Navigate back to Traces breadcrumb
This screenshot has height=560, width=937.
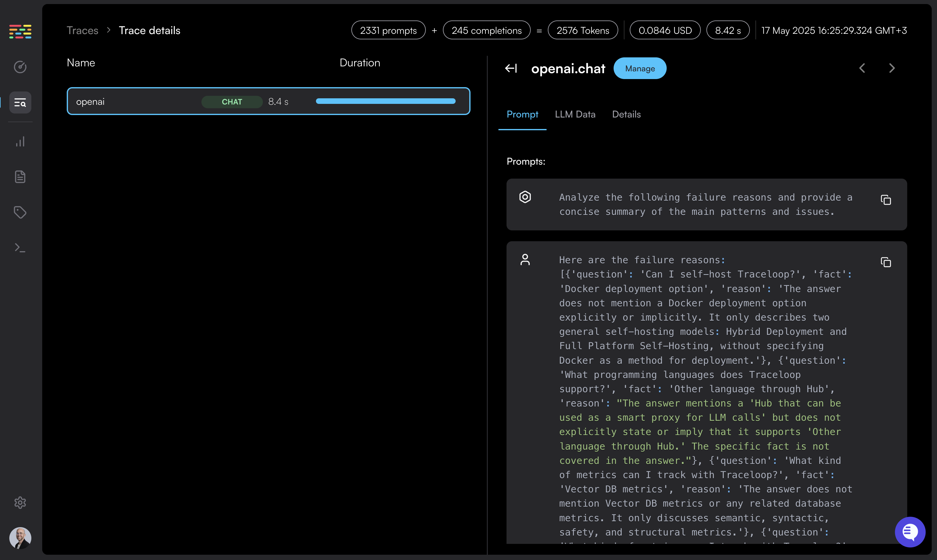point(82,31)
